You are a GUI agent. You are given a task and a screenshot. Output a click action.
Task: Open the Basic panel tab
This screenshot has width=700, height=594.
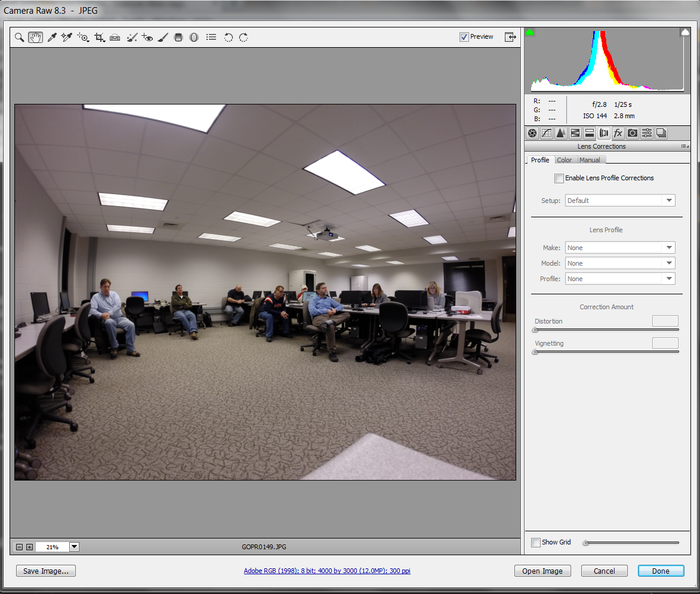(x=532, y=133)
